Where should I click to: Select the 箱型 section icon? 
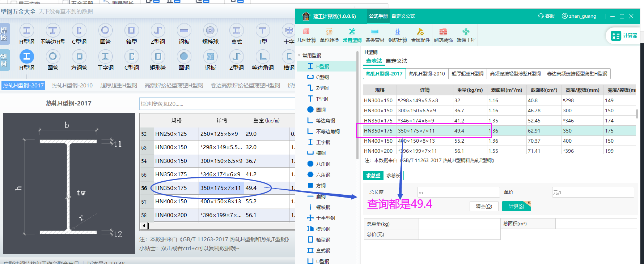coord(132,34)
